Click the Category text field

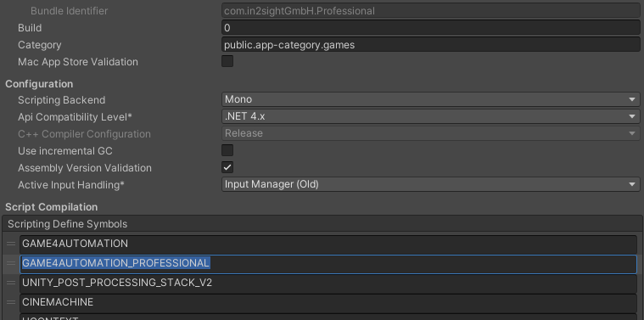point(431,44)
